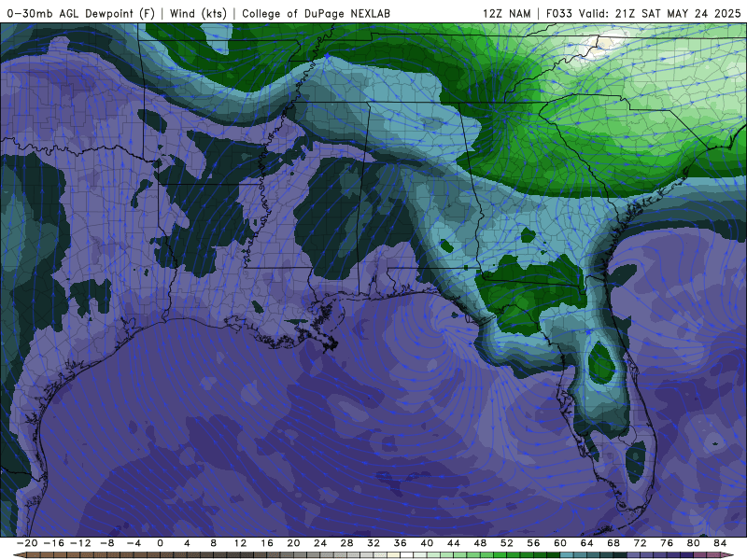Click the '36' value on the color scale

coord(401,543)
